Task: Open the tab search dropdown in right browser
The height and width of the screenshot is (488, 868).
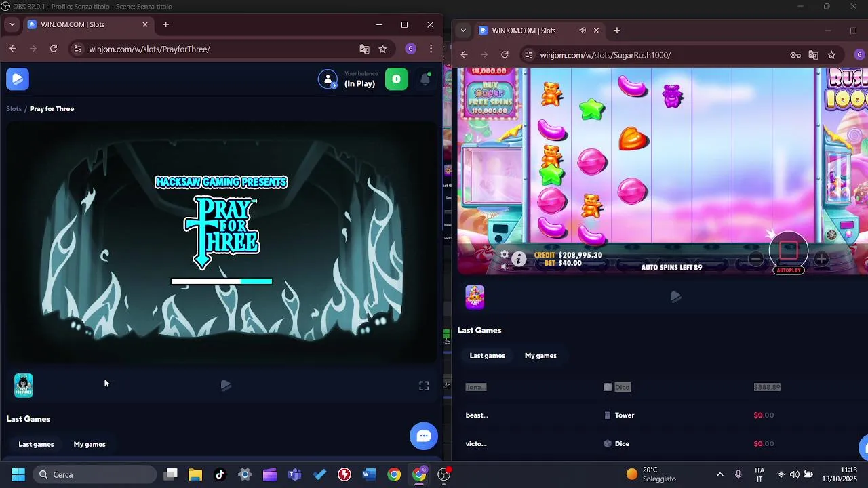Action: point(463,30)
